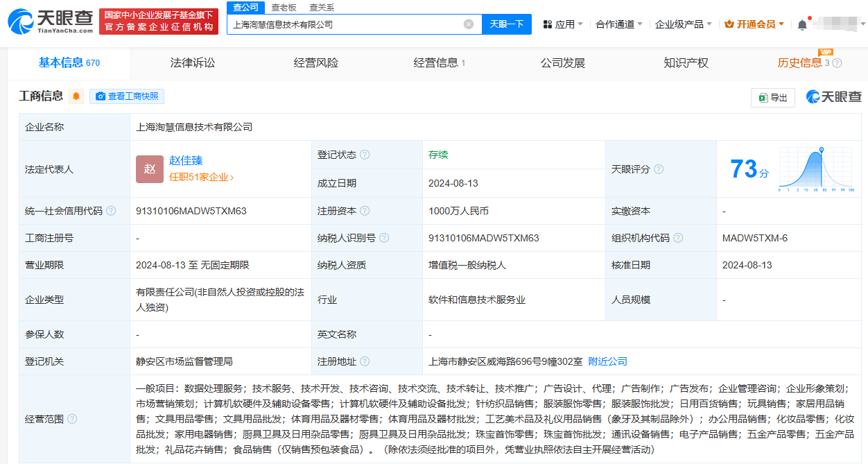The image size is (868, 464).
Task: Click the 查看工商快照 button
Action: (127, 96)
